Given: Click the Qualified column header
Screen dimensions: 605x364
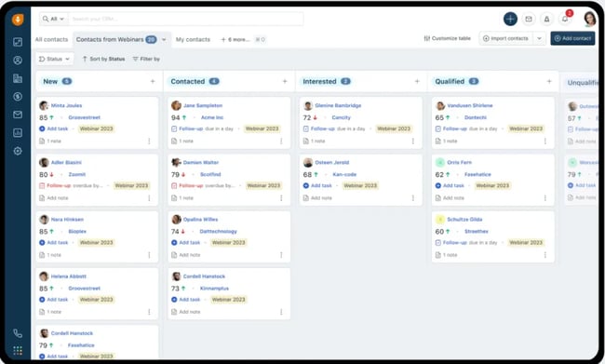Looking at the screenshot, I should pyautogui.click(x=450, y=81).
